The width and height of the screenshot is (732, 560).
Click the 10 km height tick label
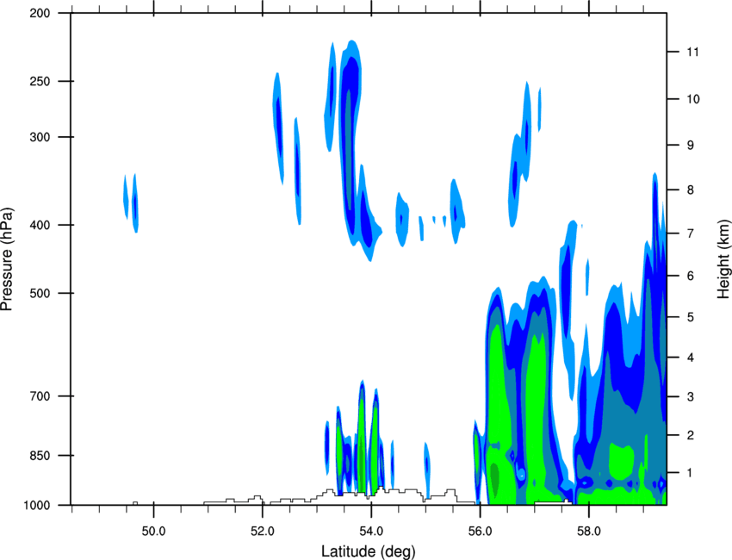[693, 99]
